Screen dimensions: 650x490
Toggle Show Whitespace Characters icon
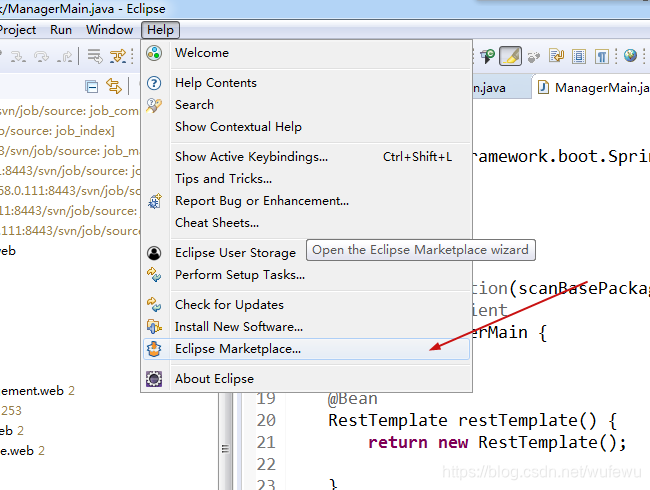click(602, 56)
